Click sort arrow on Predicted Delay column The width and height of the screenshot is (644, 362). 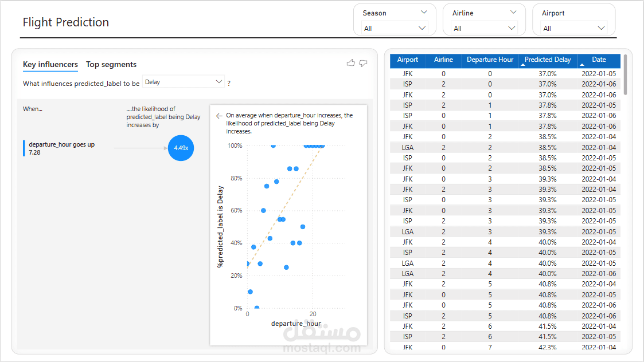point(522,65)
